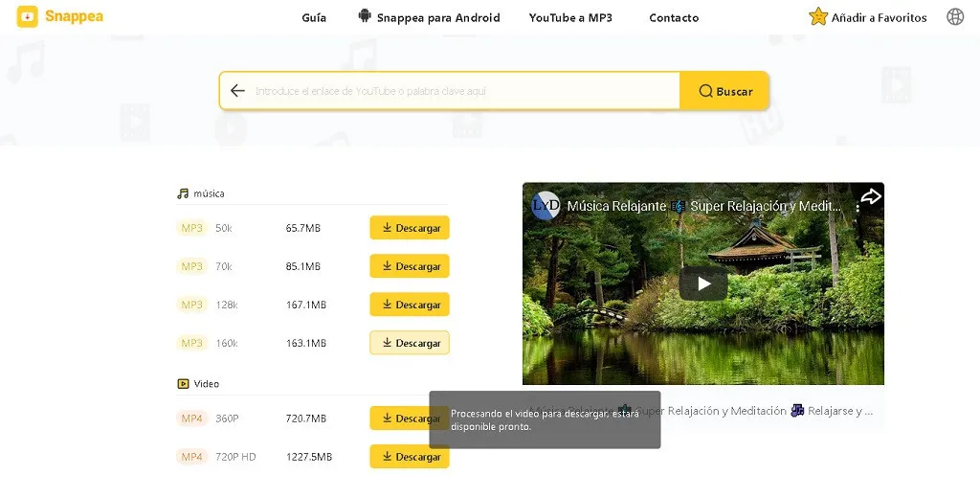Click the Snappea logo icon

[x=28, y=17]
